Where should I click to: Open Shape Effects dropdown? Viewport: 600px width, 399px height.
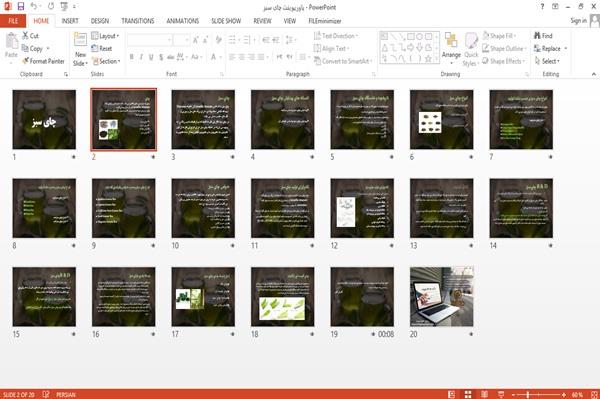click(504, 61)
